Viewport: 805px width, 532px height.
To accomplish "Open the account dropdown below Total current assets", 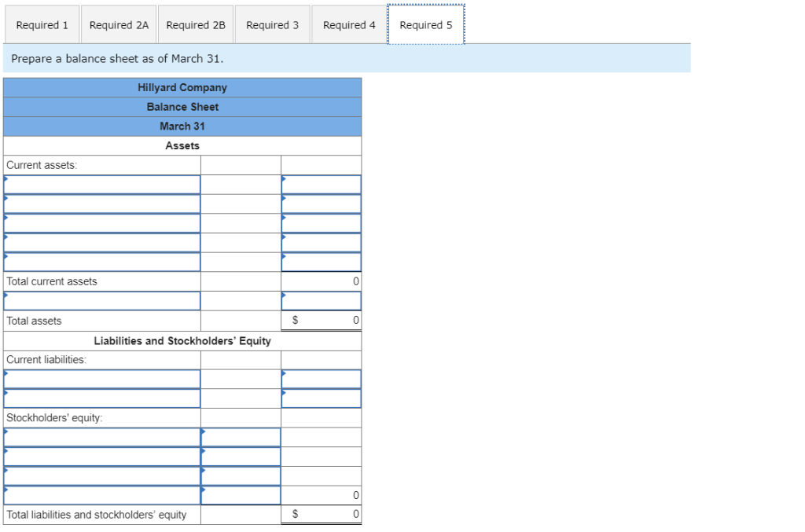I will pyautogui.click(x=102, y=300).
